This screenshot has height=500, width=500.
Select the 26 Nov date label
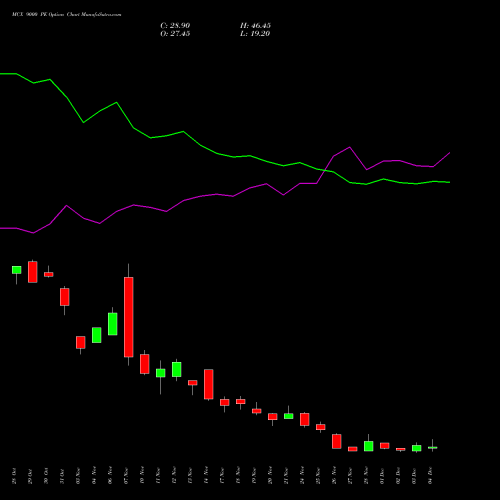334,476
